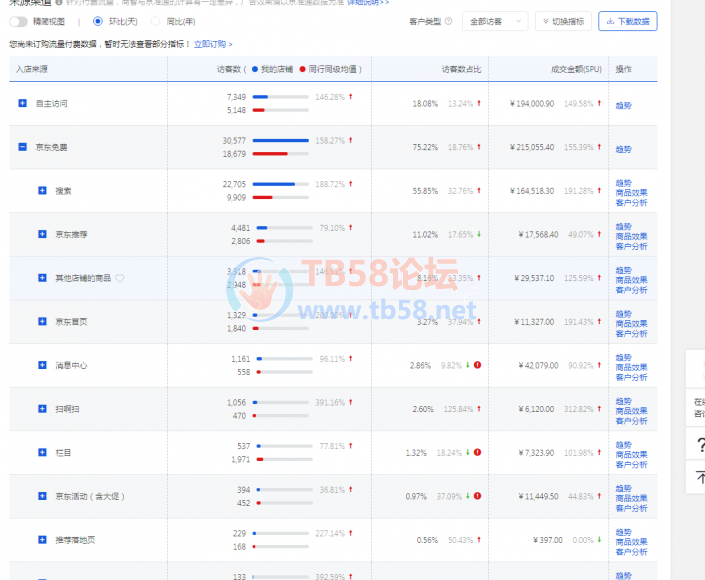Expand the 栏目 row

42,452
